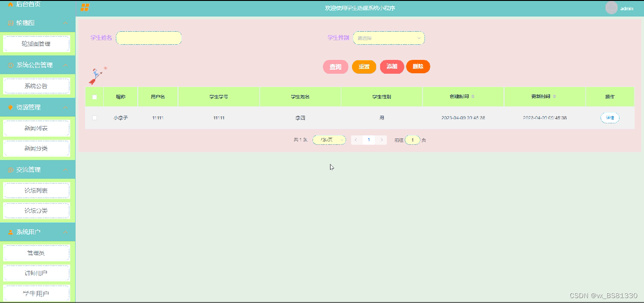This screenshot has width=644, height=303.
Task: Open 系统公告 menu item
Action: pyautogui.click(x=36, y=86)
